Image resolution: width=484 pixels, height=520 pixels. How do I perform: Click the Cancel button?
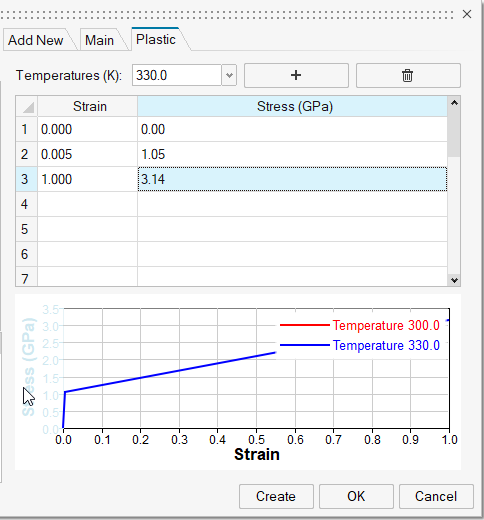coord(436,496)
